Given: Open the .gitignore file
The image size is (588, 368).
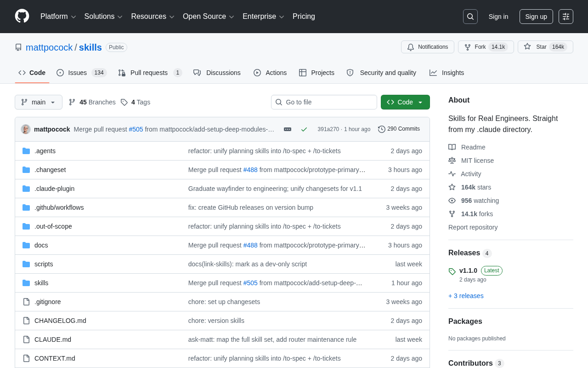Looking at the screenshot, I should (x=48, y=302).
